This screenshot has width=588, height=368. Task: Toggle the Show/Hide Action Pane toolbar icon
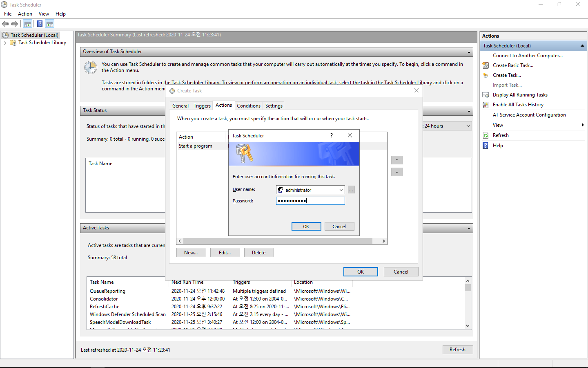(x=50, y=24)
